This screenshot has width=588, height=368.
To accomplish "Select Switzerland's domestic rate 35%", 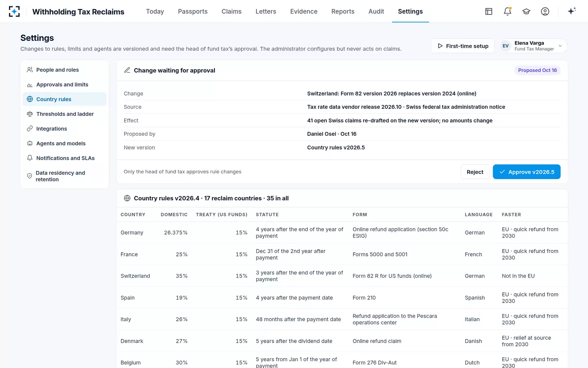I will [182, 276].
